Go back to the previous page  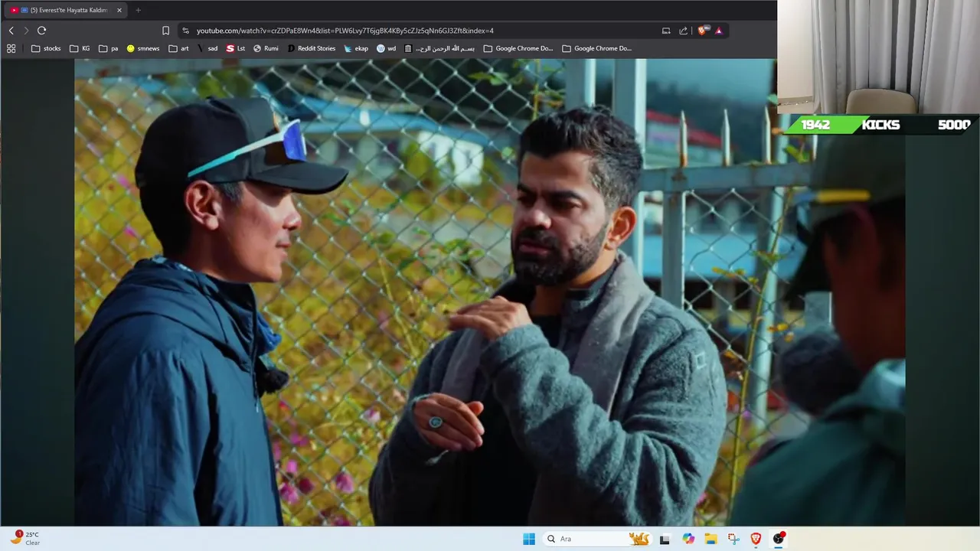(11, 31)
